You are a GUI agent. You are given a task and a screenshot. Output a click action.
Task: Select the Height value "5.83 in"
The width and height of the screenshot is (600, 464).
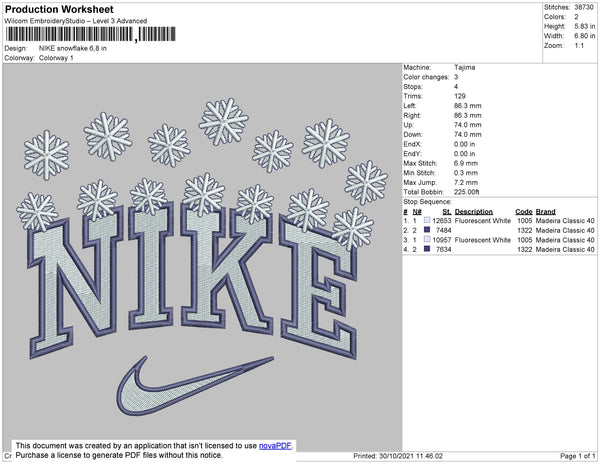click(x=584, y=26)
